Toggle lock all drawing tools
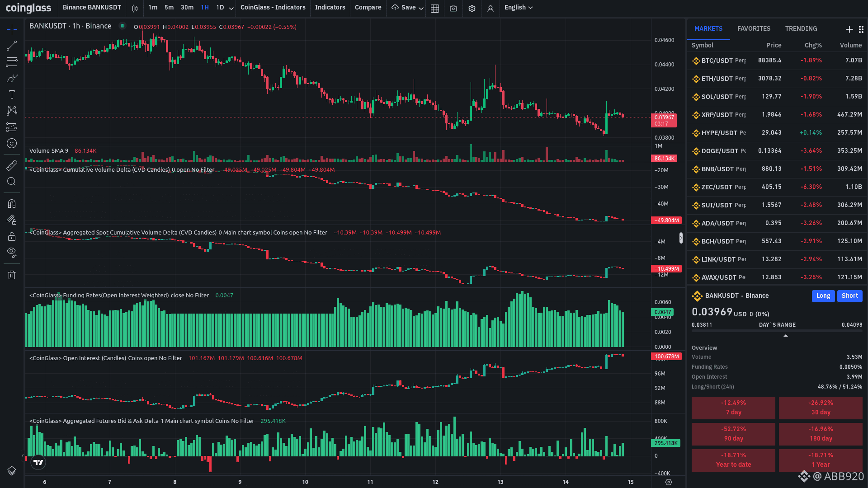Viewport: 868px width, 488px height. pyautogui.click(x=12, y=237)
